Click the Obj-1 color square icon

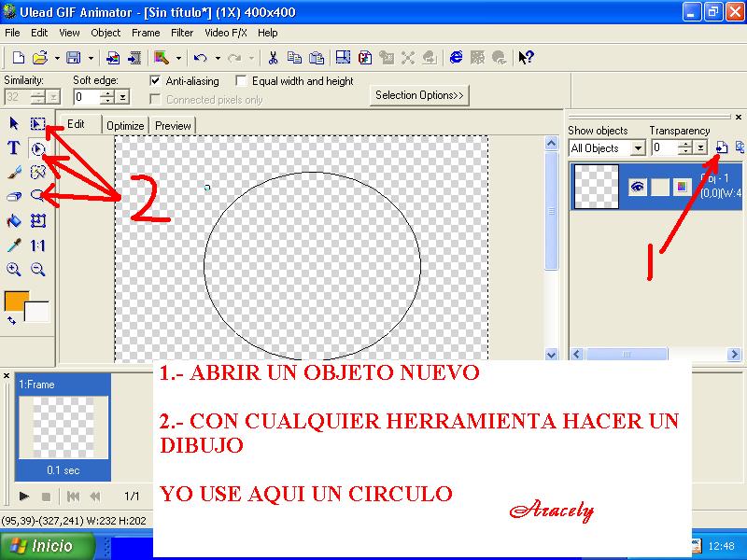pyautogui.click(x=682, y=187)
